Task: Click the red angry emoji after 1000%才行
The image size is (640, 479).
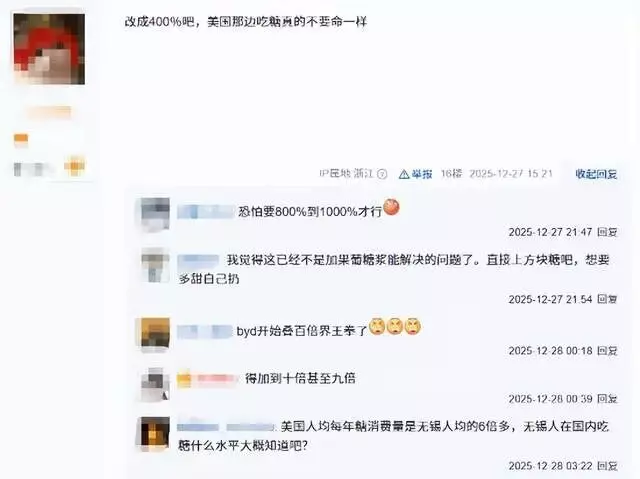Action: click(x=391, y=207)
